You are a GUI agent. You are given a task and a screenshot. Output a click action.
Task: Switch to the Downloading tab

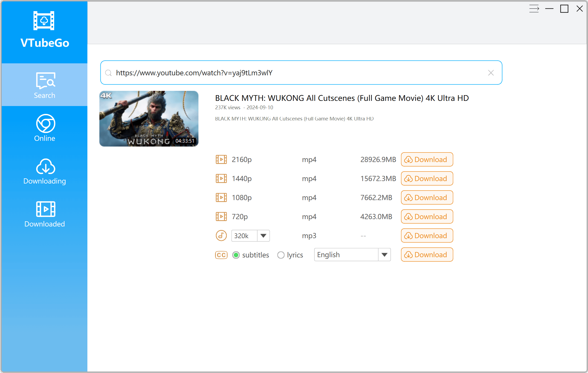(44, 171)
